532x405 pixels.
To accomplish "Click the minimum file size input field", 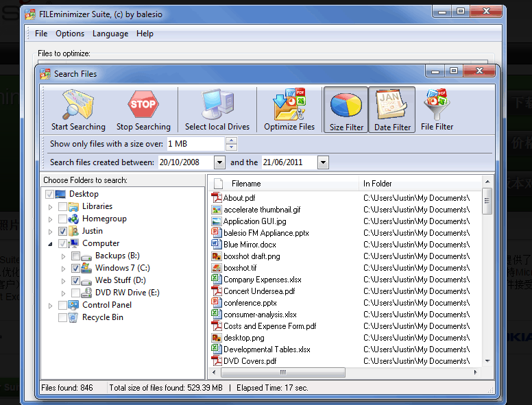I will click(x=195, y=144).
